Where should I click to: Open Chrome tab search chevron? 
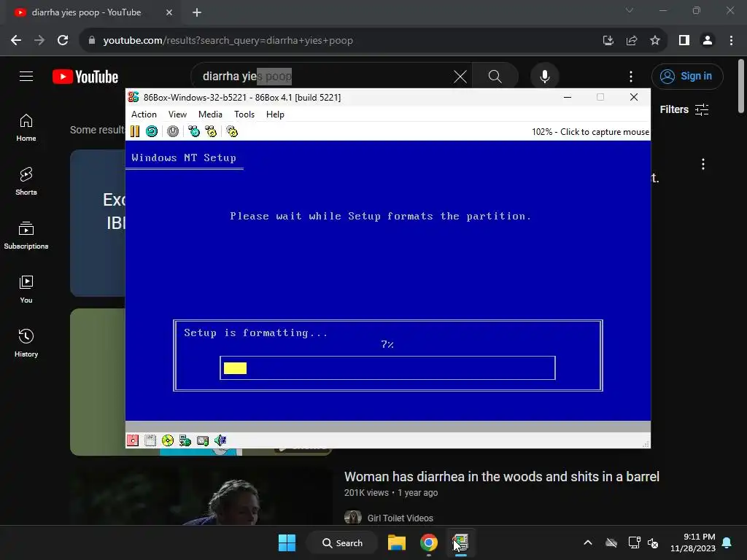(630, 10)
